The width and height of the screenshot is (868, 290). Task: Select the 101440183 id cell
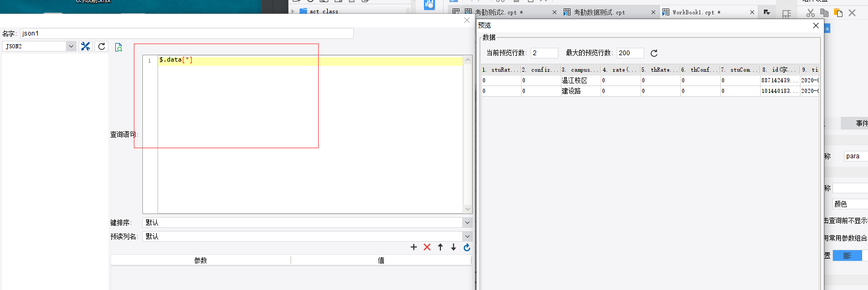pos(780,91)
